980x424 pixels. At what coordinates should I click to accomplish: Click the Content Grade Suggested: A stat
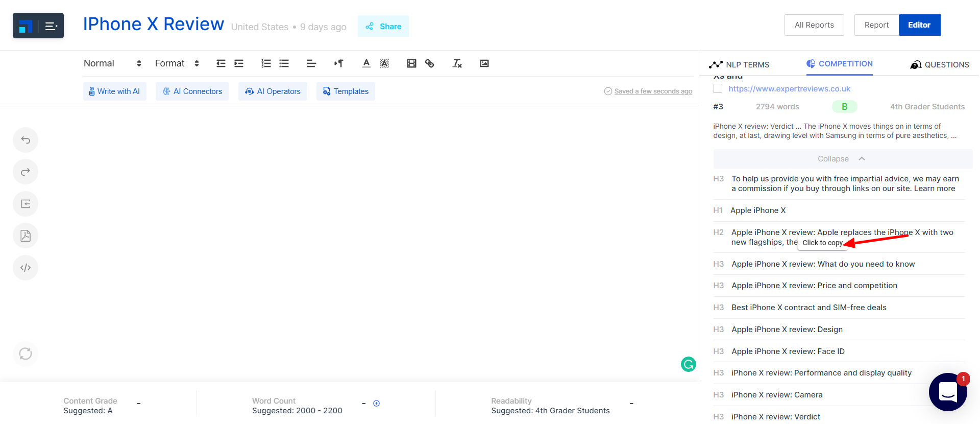tap(90, 406)
